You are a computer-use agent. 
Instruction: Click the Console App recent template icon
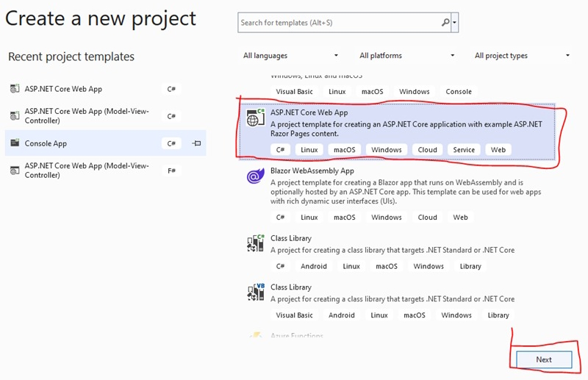(15, 143)
